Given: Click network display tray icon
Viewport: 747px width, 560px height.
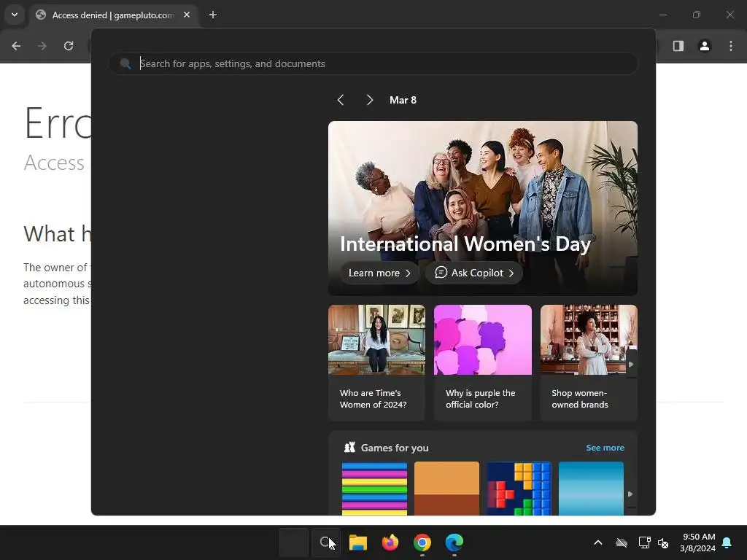Looking at the screenshot, I should tap(644, 542).
